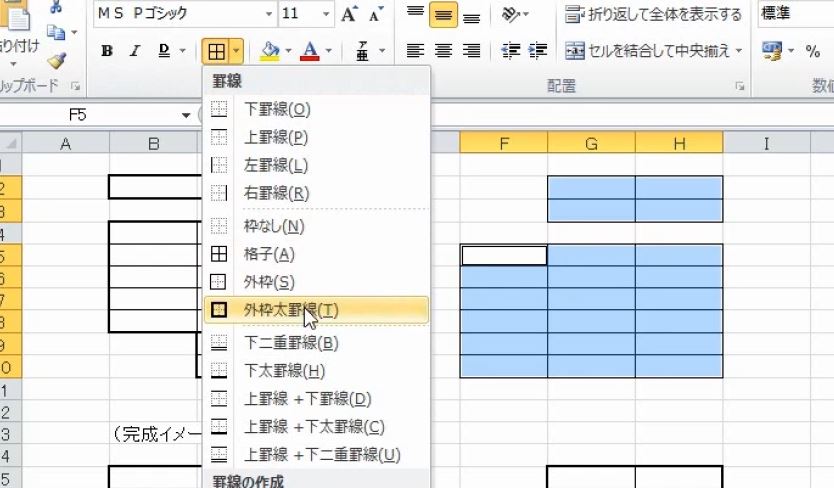The width and height of the screenshot is (834, 488).
Task: Decrease font size with small A icon
Action: click(x=376, y=14)
